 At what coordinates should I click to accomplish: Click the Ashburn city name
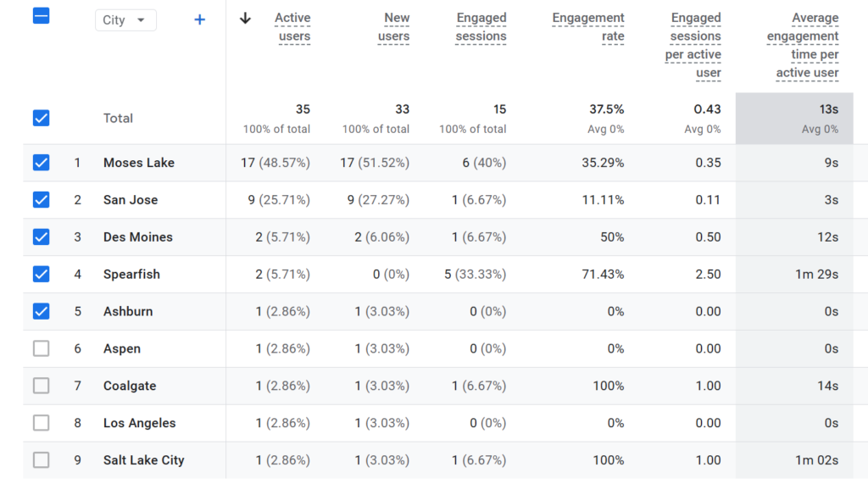(x=128, y=311)
